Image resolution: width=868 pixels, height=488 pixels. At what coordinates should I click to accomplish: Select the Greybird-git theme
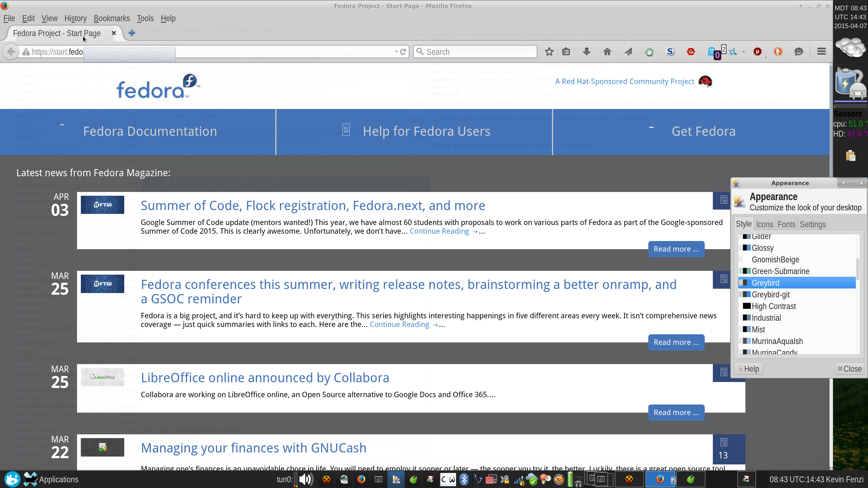tap(797, 295)
